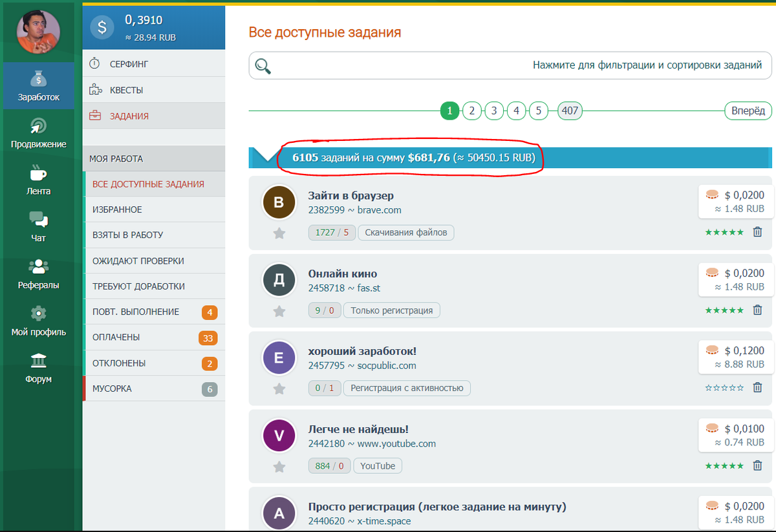Click the 884 / 0 counter badge
This screenshot has height=532, width=776.
(x=330, y=465)
